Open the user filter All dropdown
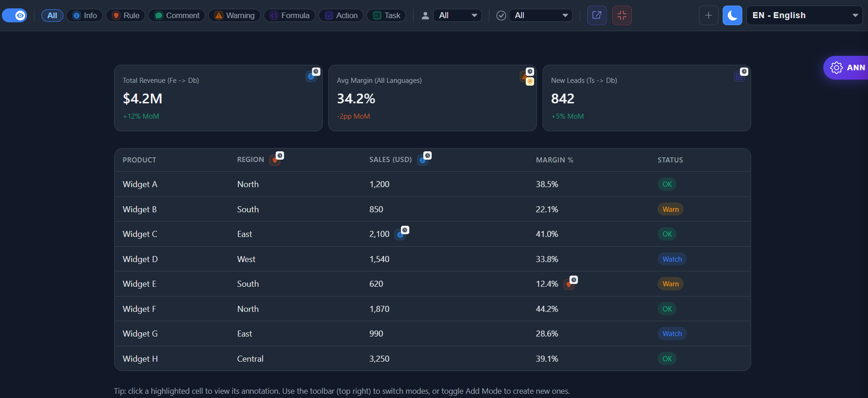The image size is (868, 398). coord(457,15)
